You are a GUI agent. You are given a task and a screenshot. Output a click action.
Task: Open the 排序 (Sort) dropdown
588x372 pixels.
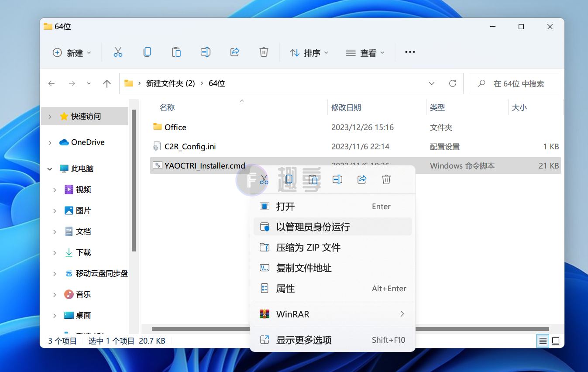pos(309,52)
